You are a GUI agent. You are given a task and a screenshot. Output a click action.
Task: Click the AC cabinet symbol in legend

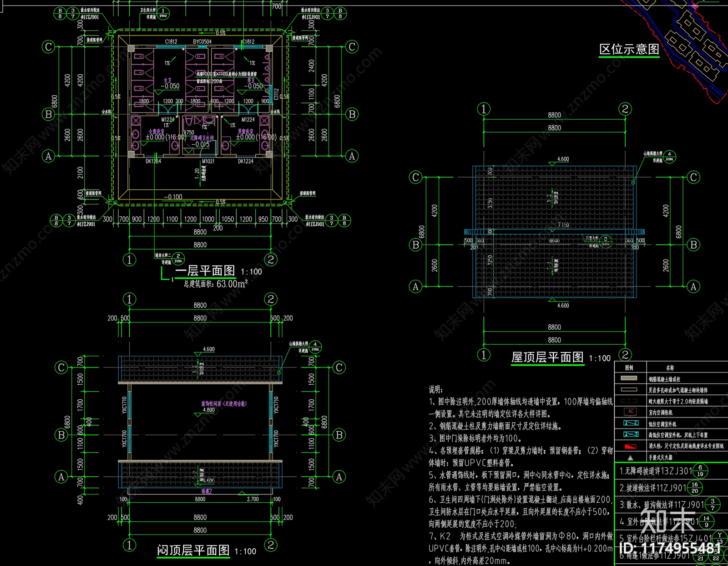click(x=630, y=412)
